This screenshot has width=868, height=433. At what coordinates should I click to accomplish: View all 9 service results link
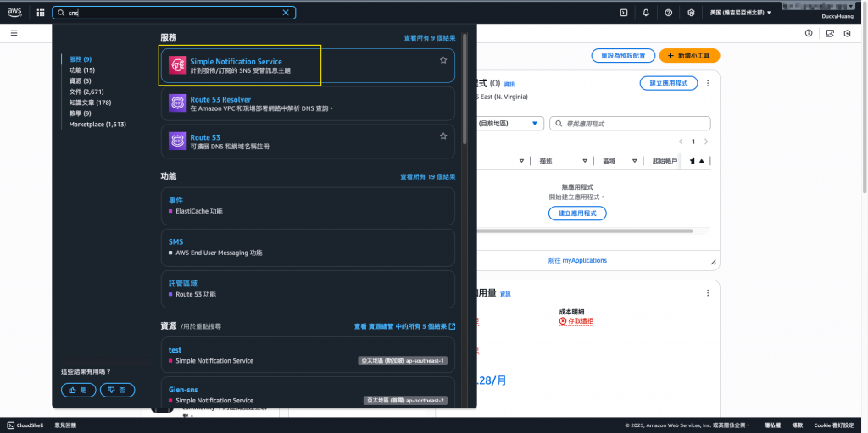(430, 38)
